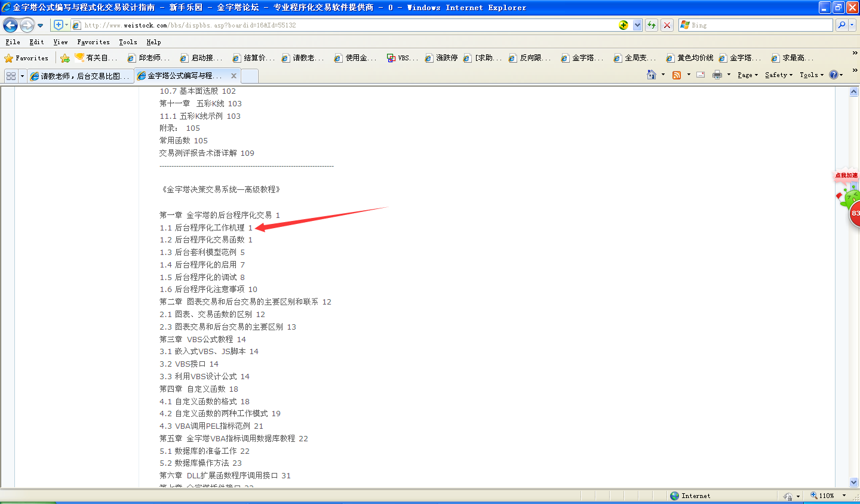The height and width of the screenshot is (504, 860).
Task: Open the 启动接... favorites bar link
Action: (201, 58)
